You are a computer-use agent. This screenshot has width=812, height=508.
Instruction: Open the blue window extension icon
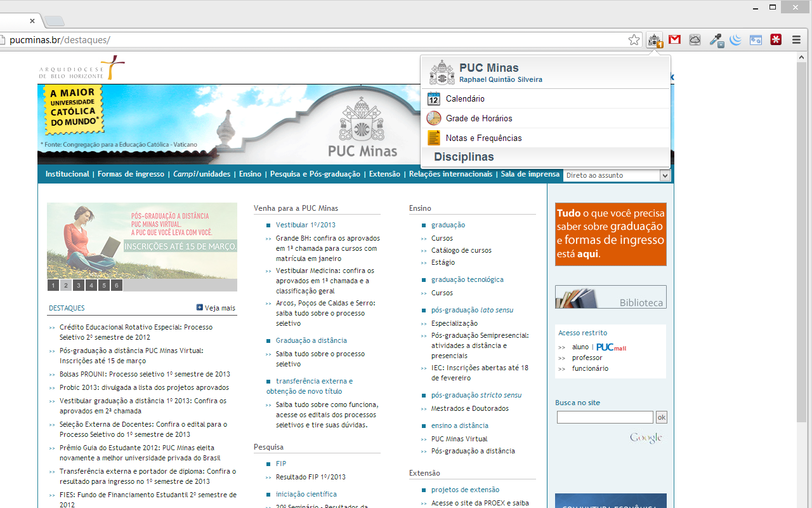(756, 40)
